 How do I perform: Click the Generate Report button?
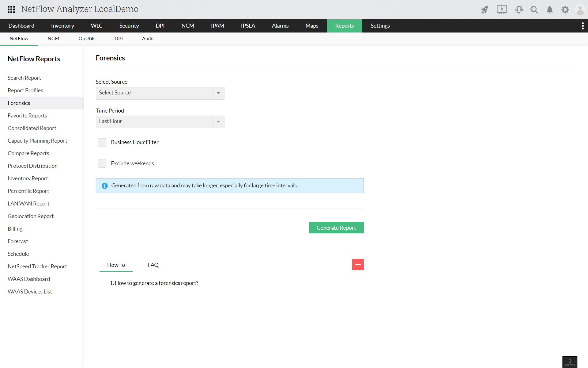336,228
